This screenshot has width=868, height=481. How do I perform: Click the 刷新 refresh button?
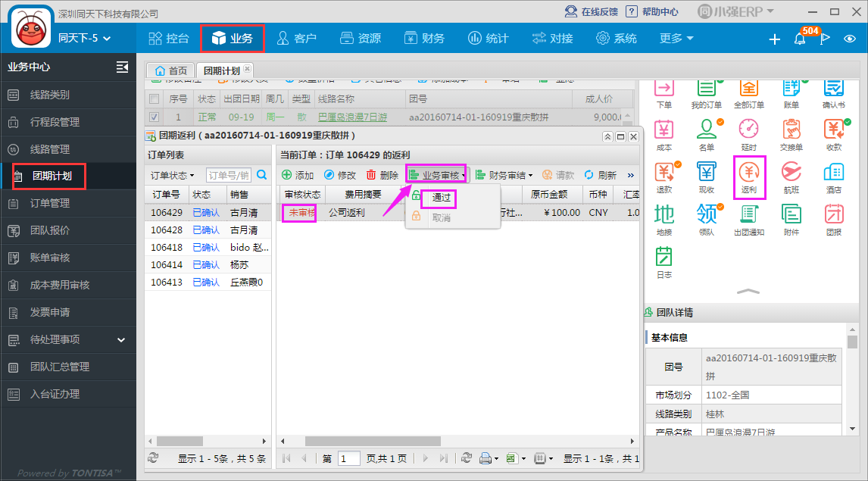[600, 176]
